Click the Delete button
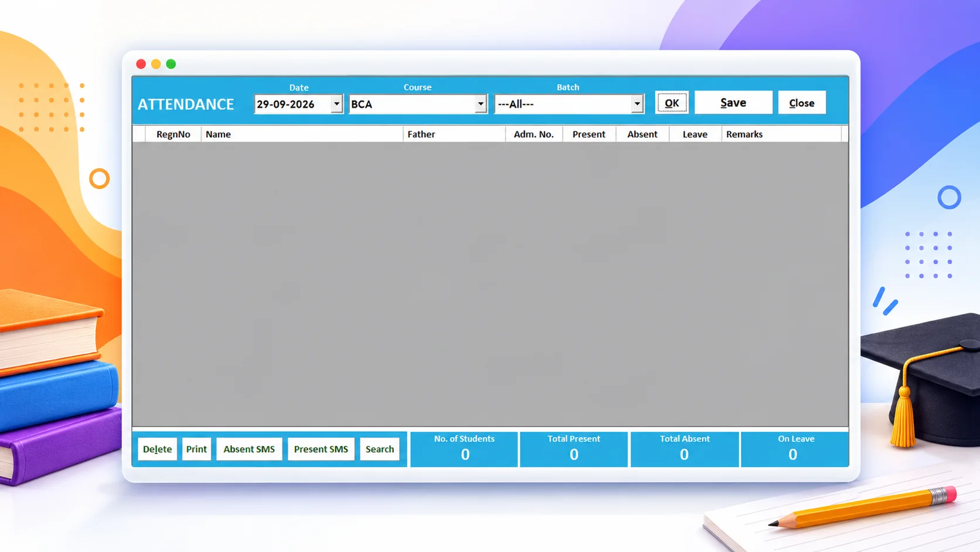The height and width of the screenshot is (552, 980). (x=157, y=449)
